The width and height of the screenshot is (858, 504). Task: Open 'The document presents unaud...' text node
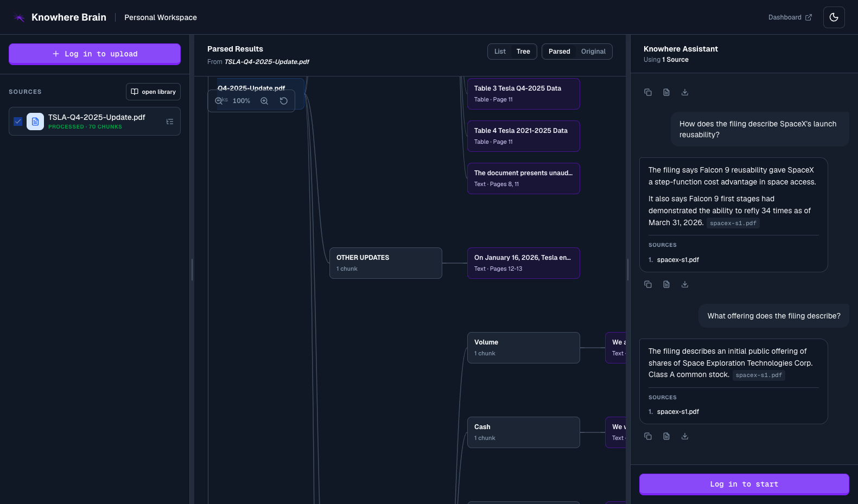524,178
